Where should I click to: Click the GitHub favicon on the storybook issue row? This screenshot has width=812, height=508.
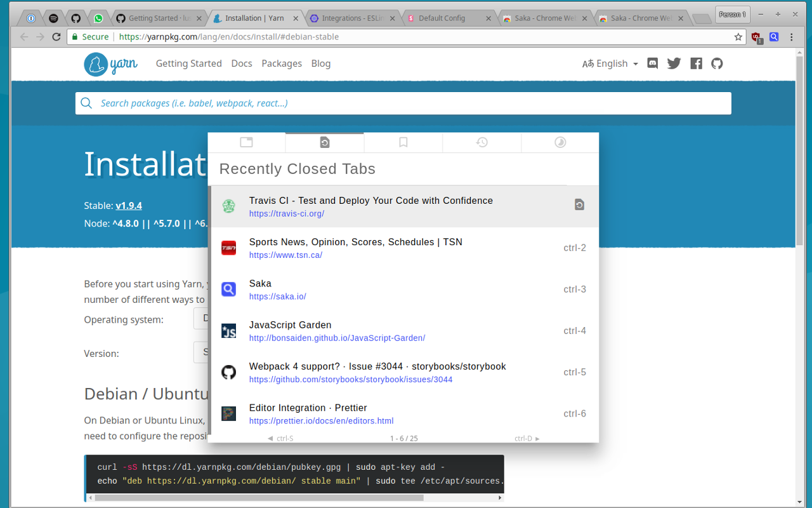228,372
